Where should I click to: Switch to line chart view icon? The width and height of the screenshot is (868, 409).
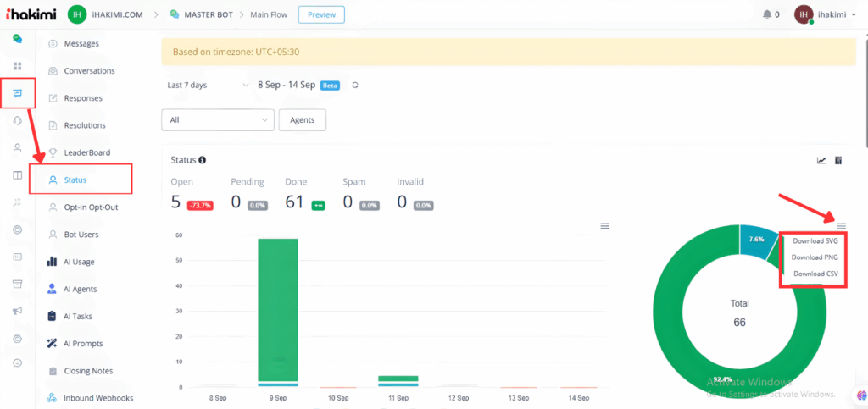pos(821,160)
